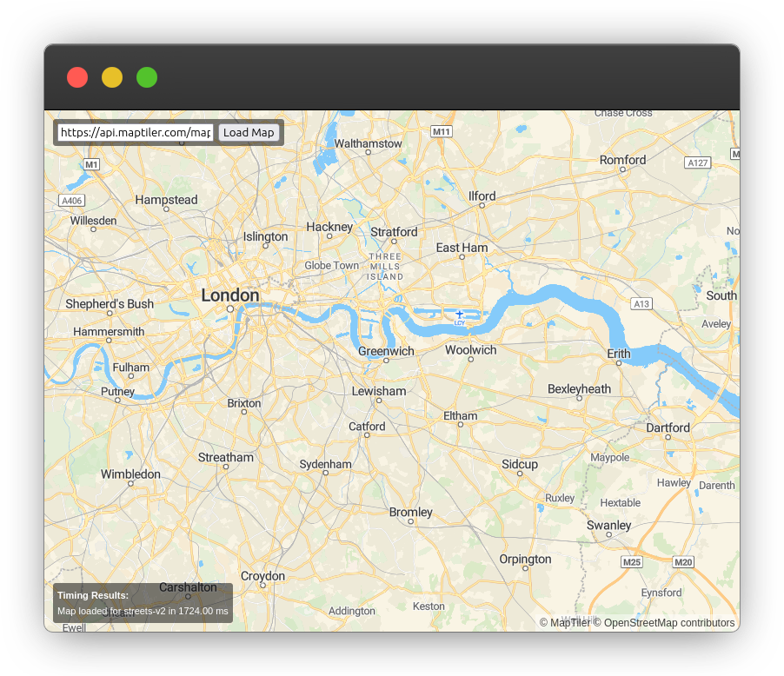Viewport: 784px width, 676px height.
Task: Click the Lewisham place label
Action: pos(379,391)
